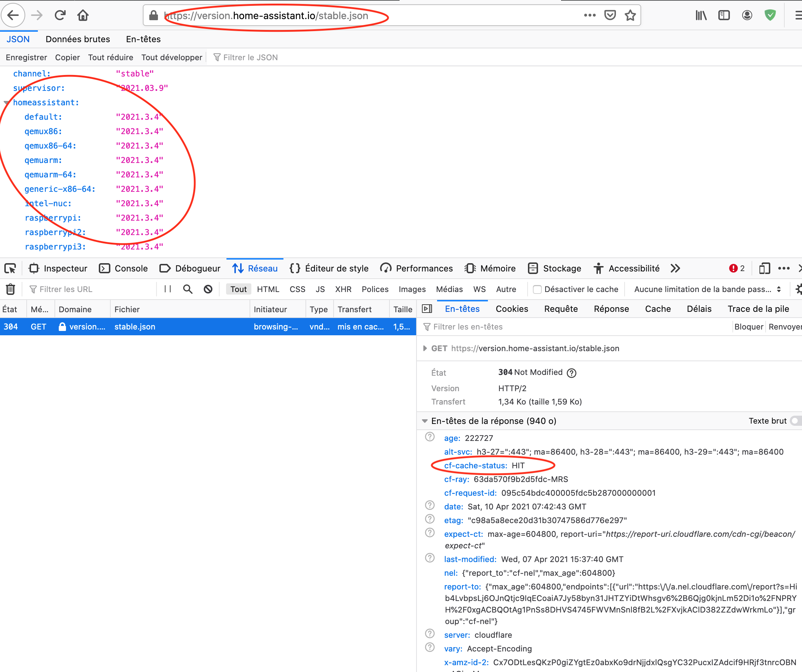
Task: Open the Library bookshelf icon
Action: pyautogui.click(x=701, y=15)
